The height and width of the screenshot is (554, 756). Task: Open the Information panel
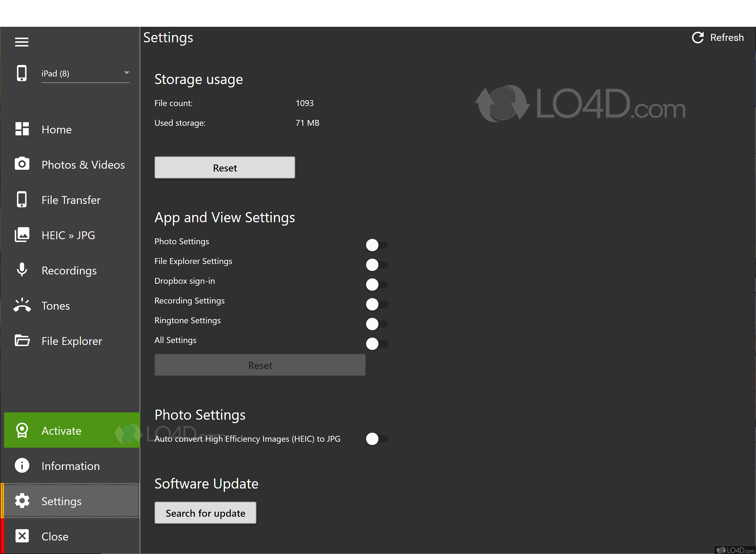click(x=71, y=466)
